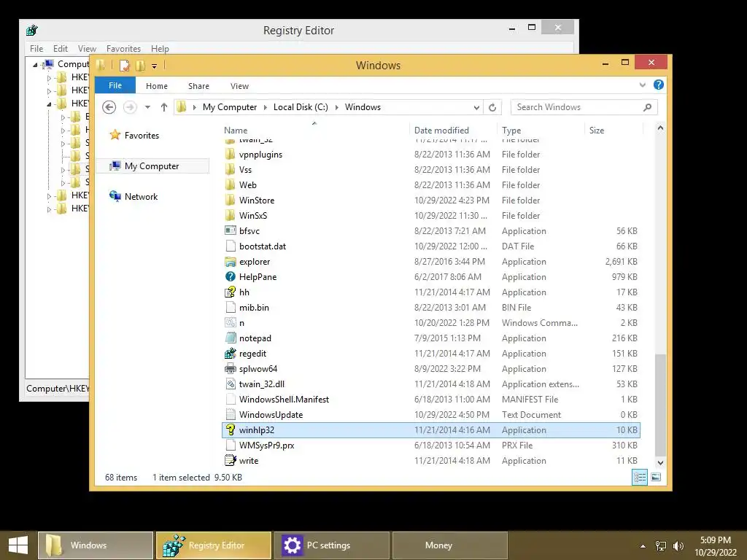Open the Edit menu in Registry Editor
The width and height of the screenshot is (747, 560).
pos(61,49)
